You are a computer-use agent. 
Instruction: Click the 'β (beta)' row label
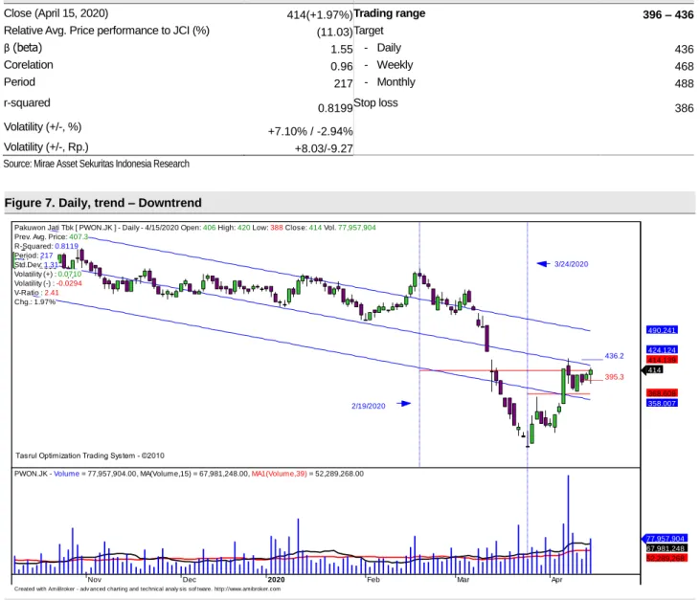coord(23,48)
